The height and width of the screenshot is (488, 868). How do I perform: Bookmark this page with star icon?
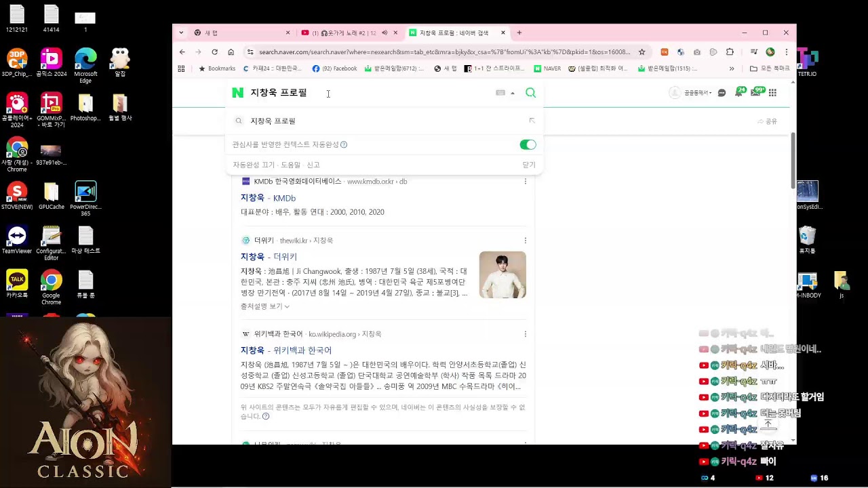[x=642, y=52]
